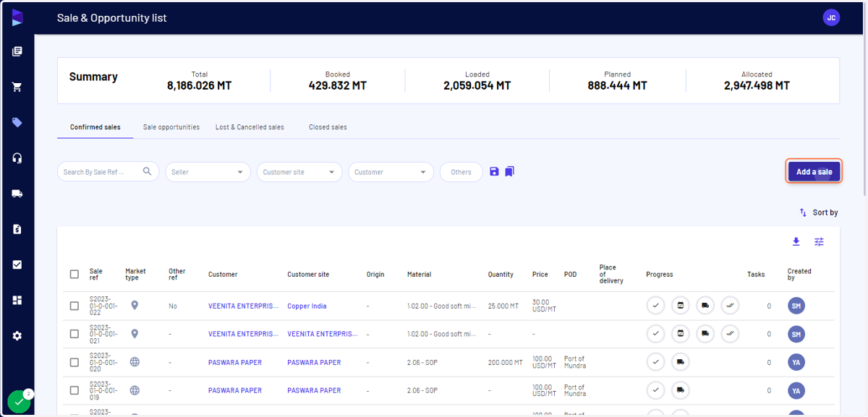Click the 200.000 MT quantity cell
This screenshot has height=417, width=868.
pyautogui.click(x=506, y=362)
